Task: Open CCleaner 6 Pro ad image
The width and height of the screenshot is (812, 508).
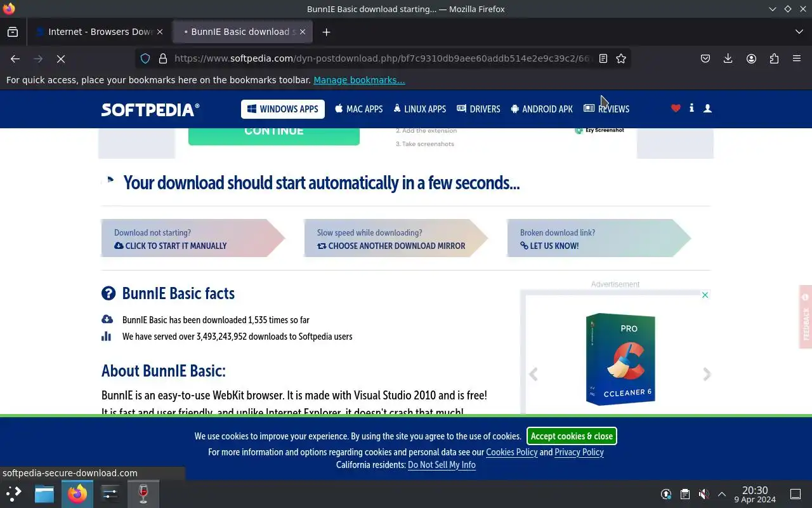Action: 620,359
